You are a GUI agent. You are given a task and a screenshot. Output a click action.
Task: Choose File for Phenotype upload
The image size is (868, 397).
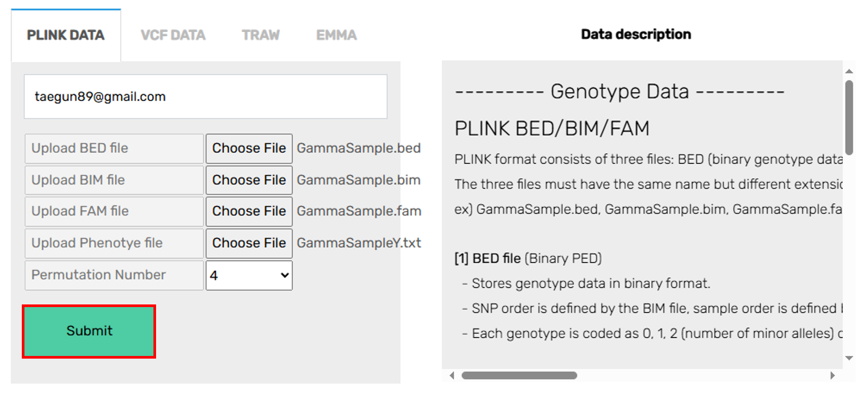[249, 243]
